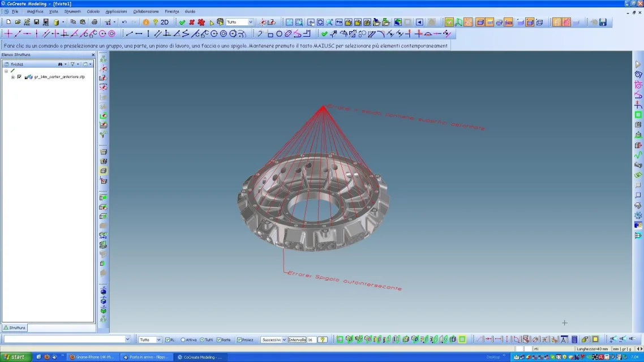
Task: Click the calculator icon in bottom toolbar
Action: (574, 339)
